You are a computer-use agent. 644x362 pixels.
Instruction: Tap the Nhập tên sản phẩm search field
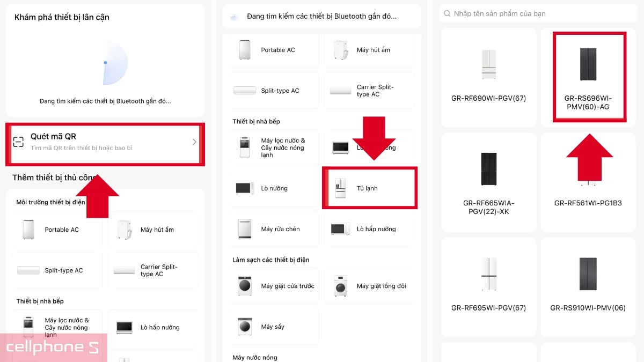(538, 13)
